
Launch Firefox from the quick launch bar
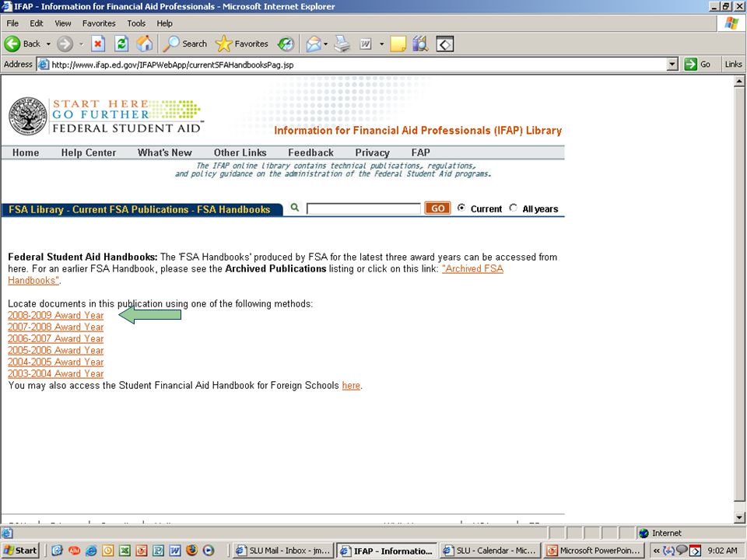point(191,551)
